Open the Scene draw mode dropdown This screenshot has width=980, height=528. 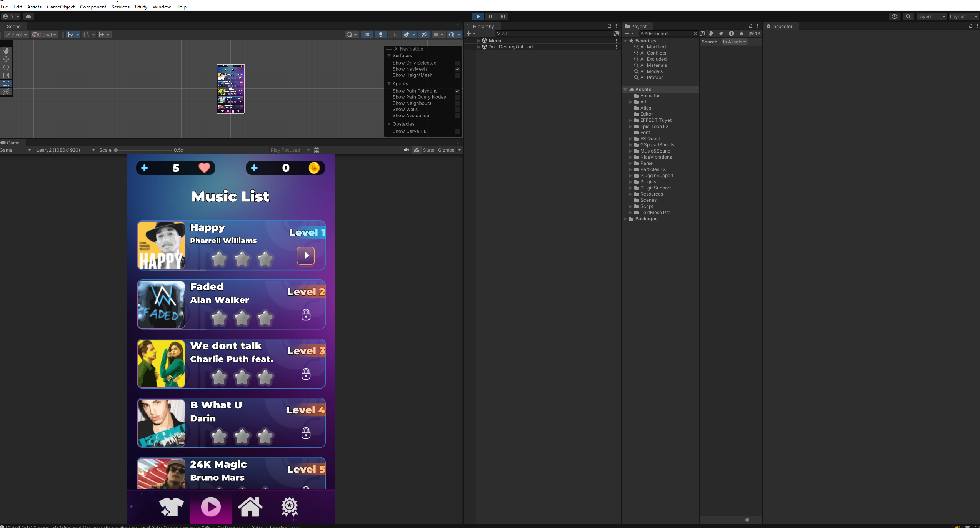click(352, 35)
